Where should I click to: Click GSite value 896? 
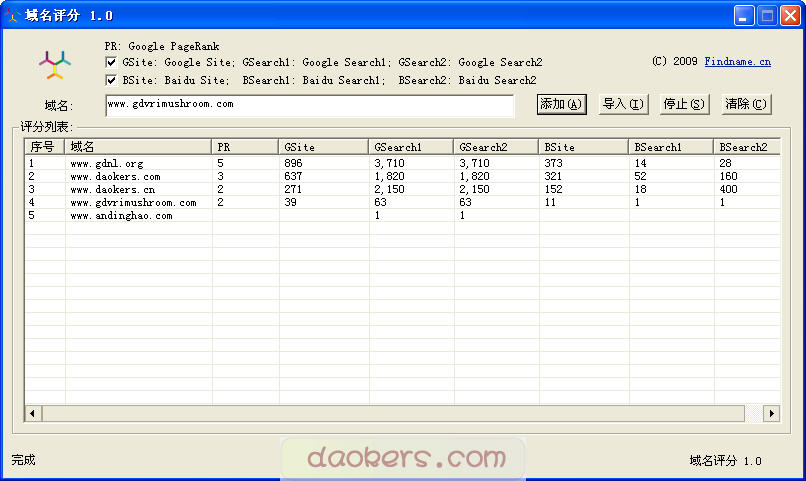tap(294, 163)
